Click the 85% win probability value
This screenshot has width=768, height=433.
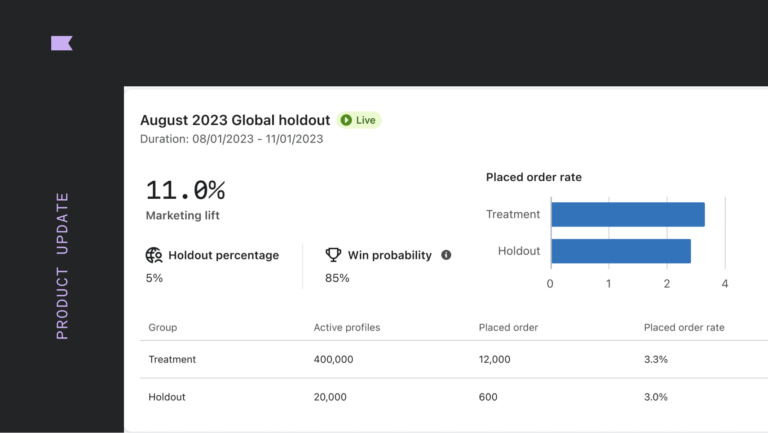click(x=337, y=278)
